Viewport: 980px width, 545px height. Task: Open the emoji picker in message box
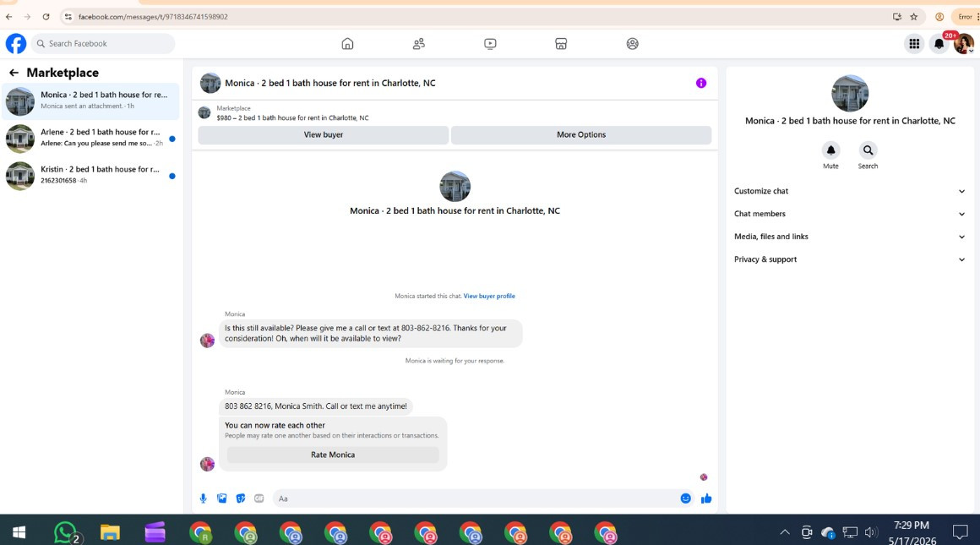686,499
